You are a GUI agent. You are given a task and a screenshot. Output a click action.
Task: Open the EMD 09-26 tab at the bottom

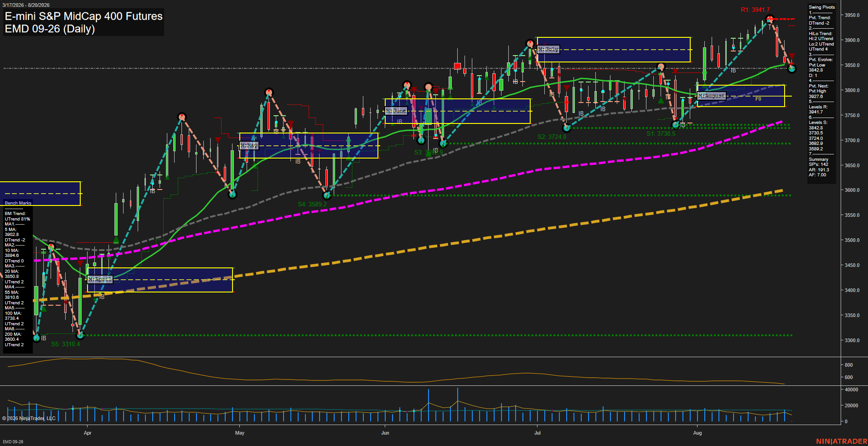(12, 441)
